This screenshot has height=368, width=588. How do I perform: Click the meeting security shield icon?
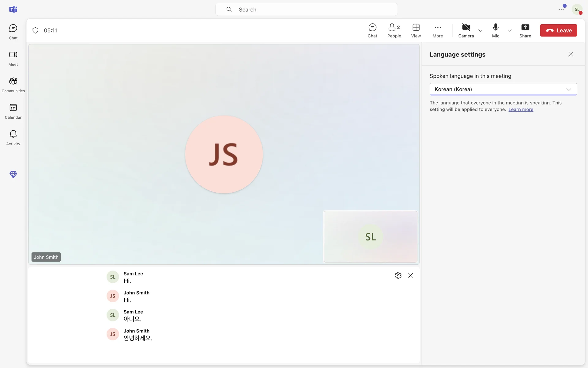tap(36, 30)
